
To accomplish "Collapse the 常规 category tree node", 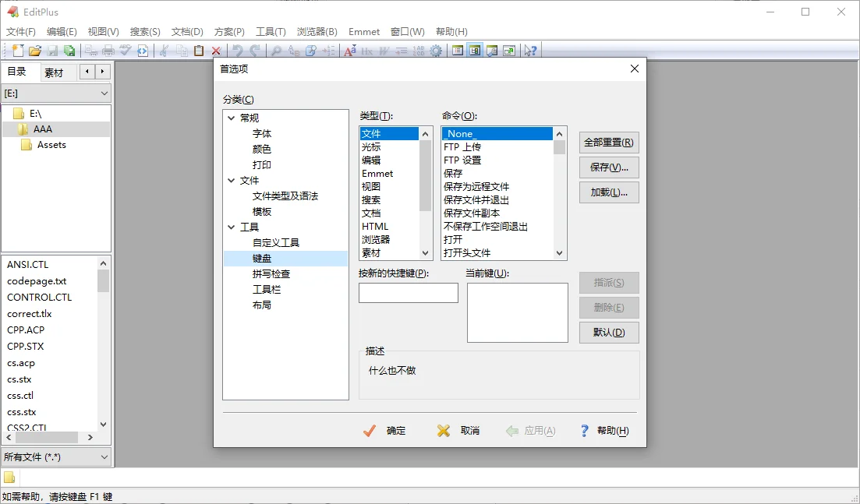I will click(232, 118).
